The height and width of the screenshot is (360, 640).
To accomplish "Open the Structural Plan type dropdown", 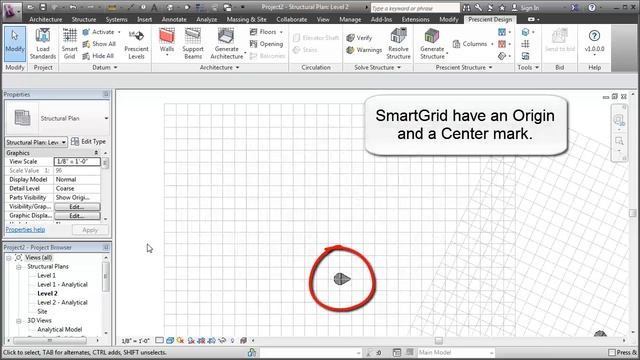I will click(x=106, y=118).
